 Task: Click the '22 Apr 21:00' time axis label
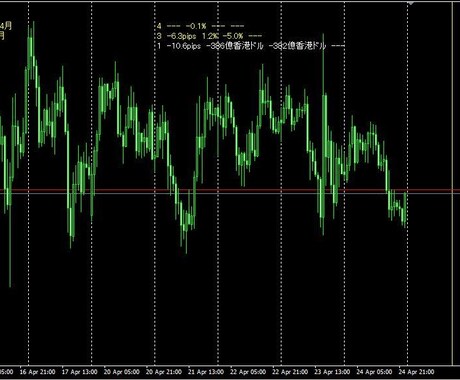(290, 372)
